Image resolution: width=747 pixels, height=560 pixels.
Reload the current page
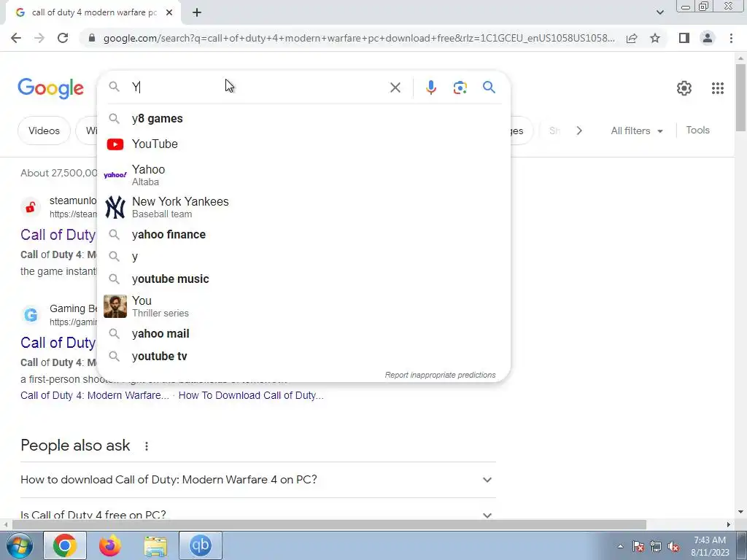point(63,38)
